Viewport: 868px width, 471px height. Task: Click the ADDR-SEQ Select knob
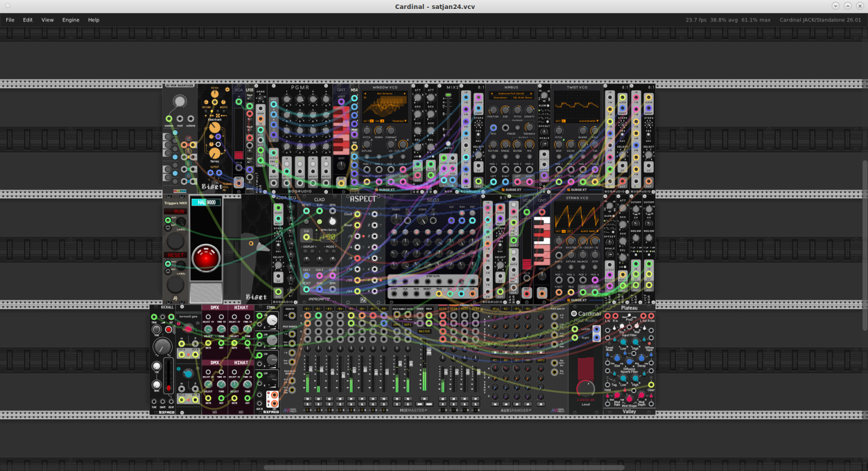coord(278,265)
